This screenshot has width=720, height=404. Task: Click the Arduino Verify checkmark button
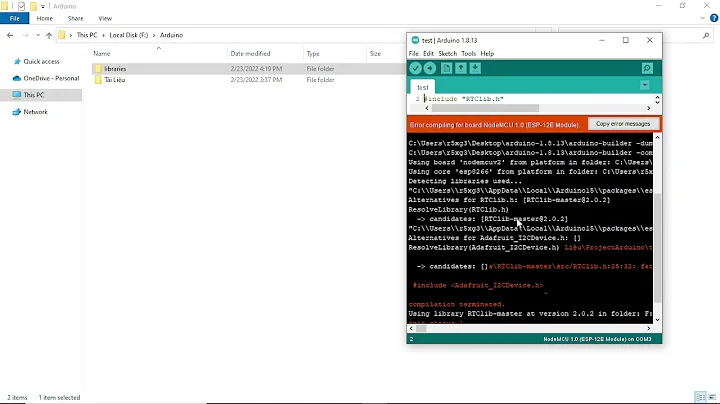pyautogui.click(x=416, y=68)
